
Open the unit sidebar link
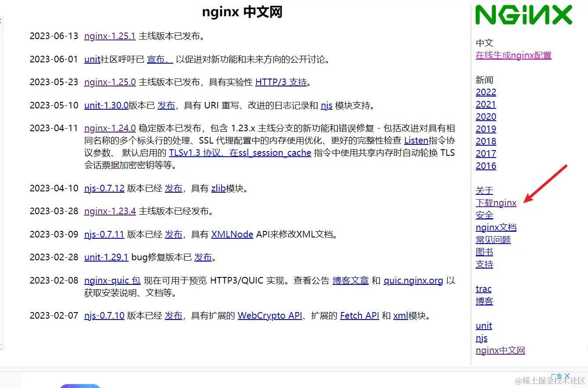point(484,326)
